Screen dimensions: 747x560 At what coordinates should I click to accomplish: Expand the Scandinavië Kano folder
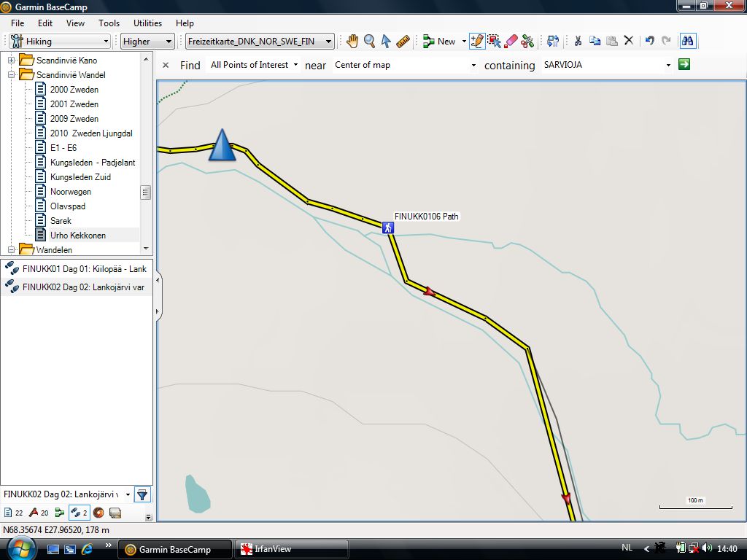pos(12,60)
